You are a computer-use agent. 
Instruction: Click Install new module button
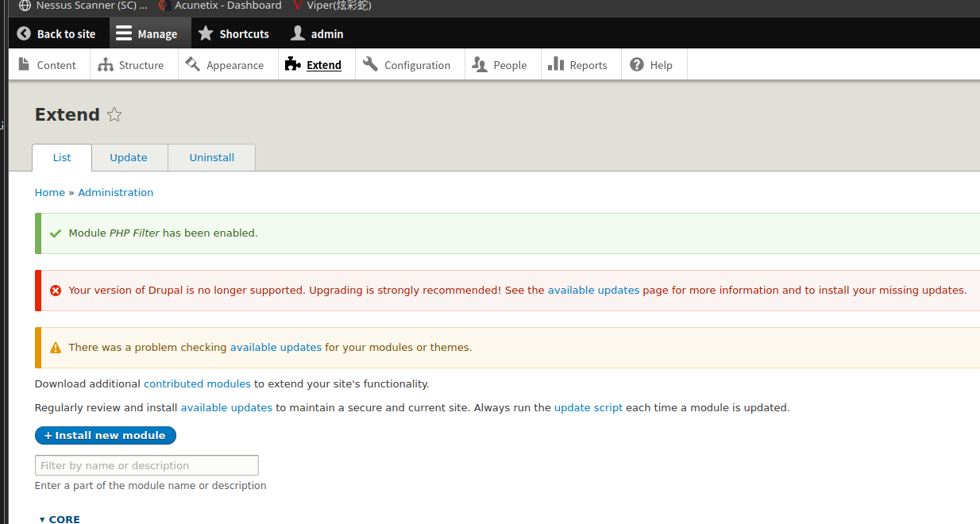pyautogui.click(x=106, y=435)
